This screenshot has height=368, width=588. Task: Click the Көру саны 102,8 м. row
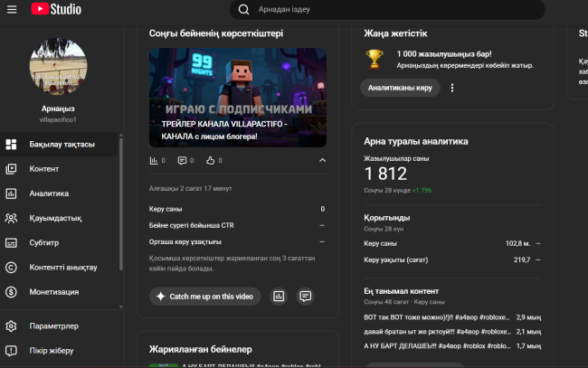coord(452,243)
